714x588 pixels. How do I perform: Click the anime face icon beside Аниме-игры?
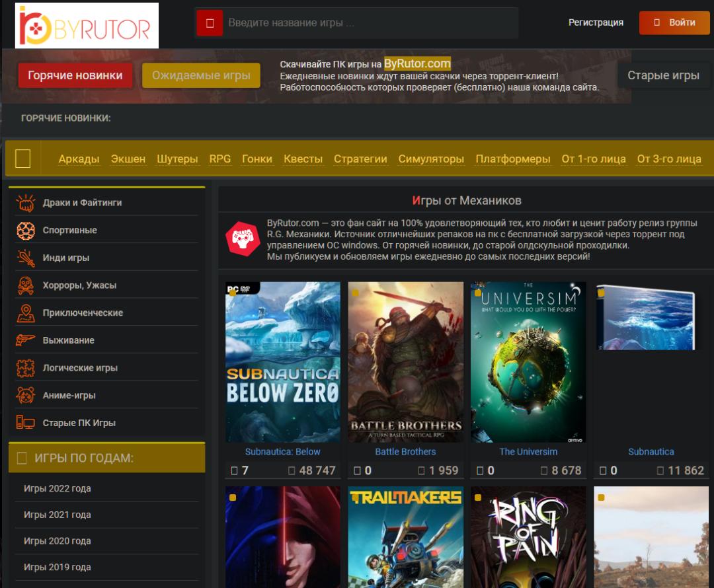(25, 395)
